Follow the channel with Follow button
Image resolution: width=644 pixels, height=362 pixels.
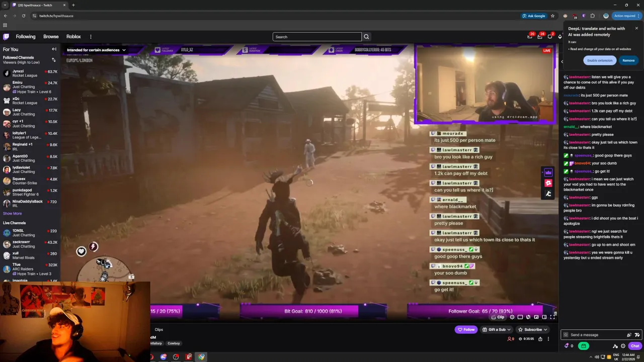tap(466, 329)
